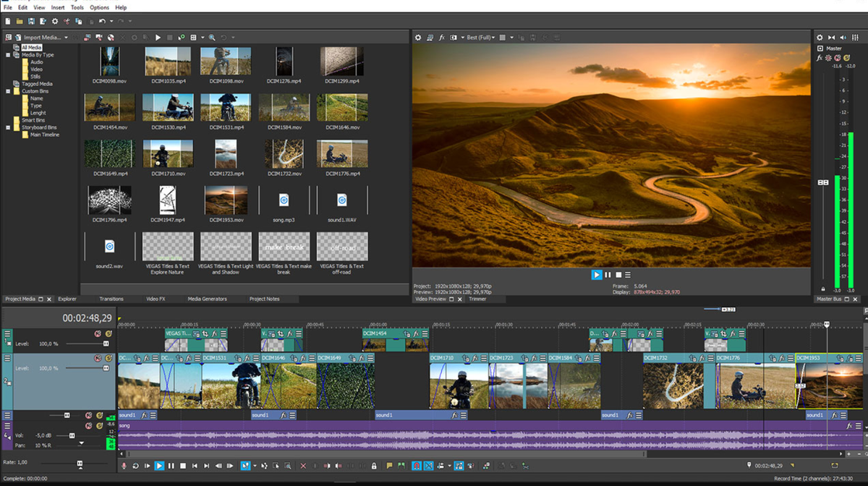Screen dimensions: 868x486
Task: Open the preview overlays dropdown arrow
Action: coord(511,38)
